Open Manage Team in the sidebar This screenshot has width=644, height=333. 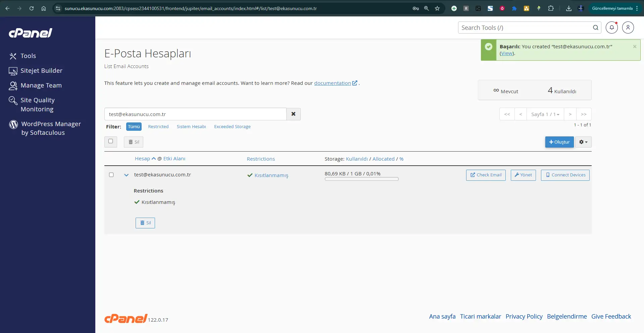tap(35, 86)
